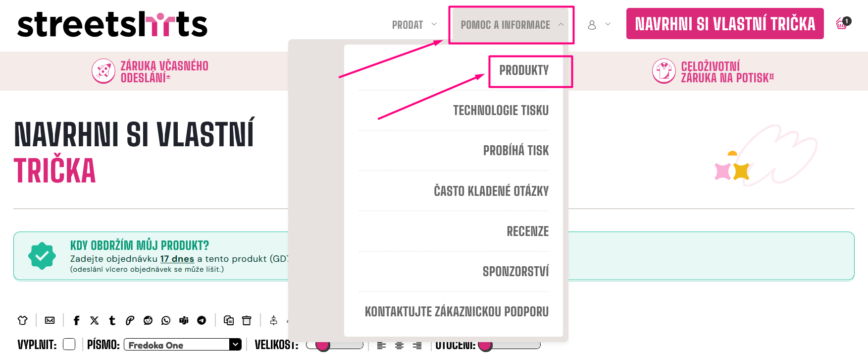
Task: Click the trash delete icon
Action: (x=247, y=320)
